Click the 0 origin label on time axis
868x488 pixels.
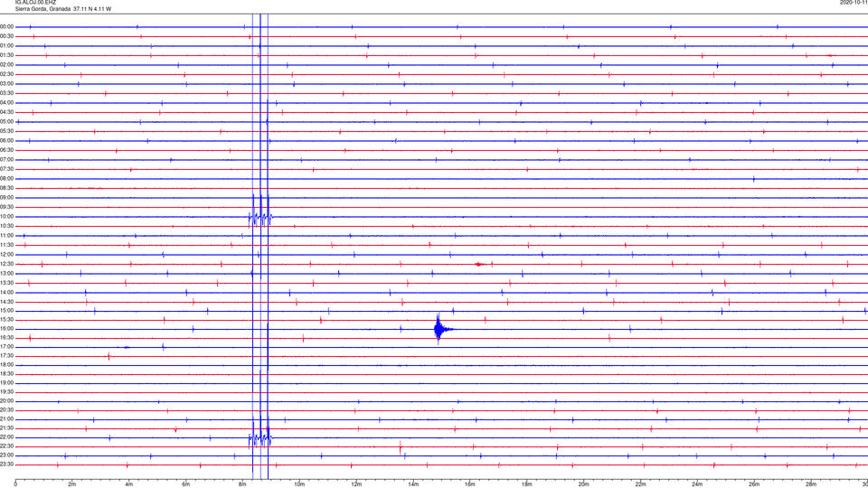click(x=15, y=484)
